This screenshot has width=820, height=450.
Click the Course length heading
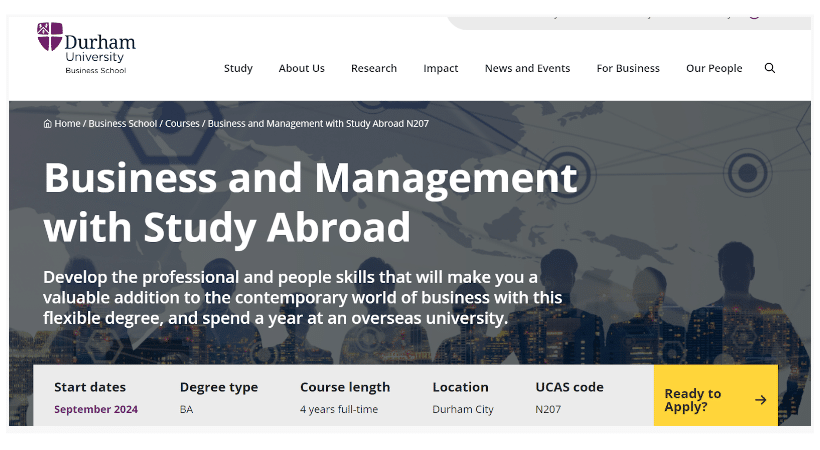[345, 388]
